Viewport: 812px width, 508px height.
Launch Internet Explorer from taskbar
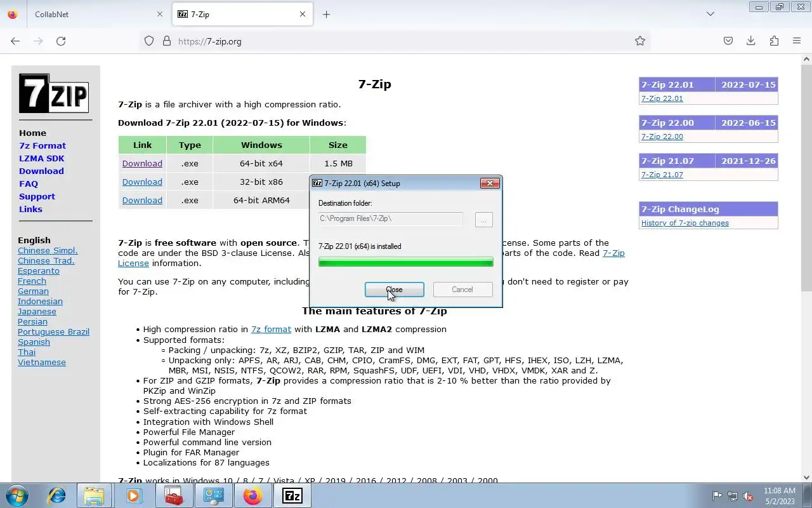click(57, 496)
